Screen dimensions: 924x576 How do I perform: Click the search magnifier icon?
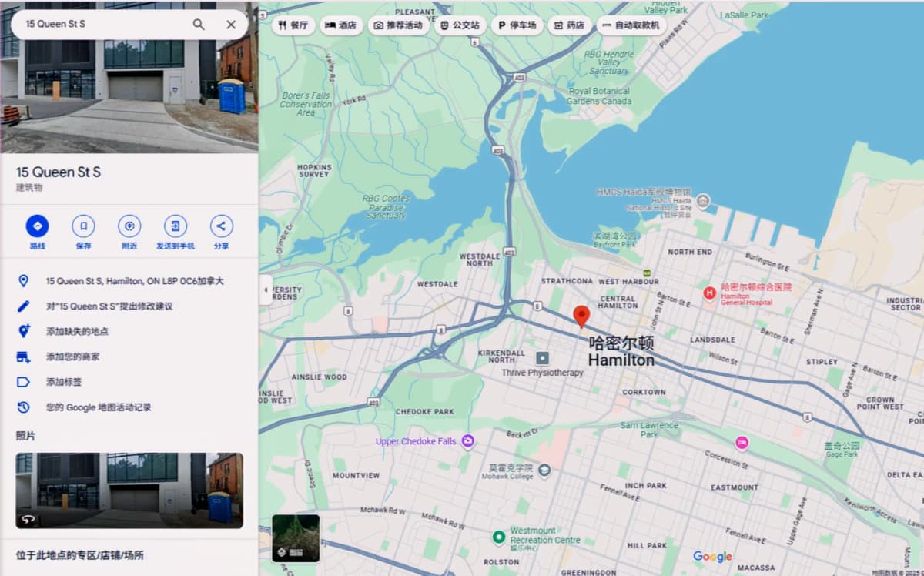coord(199,25)
